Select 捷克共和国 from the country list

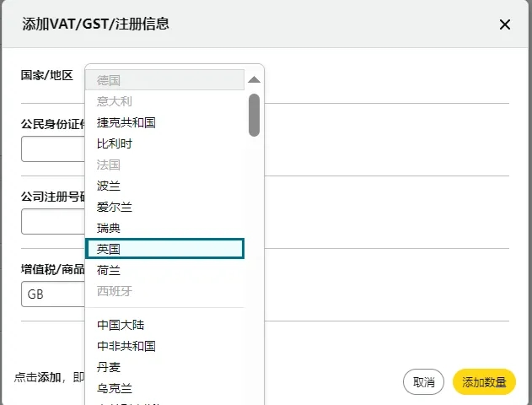pyautogui.click(x=126, y=122)
